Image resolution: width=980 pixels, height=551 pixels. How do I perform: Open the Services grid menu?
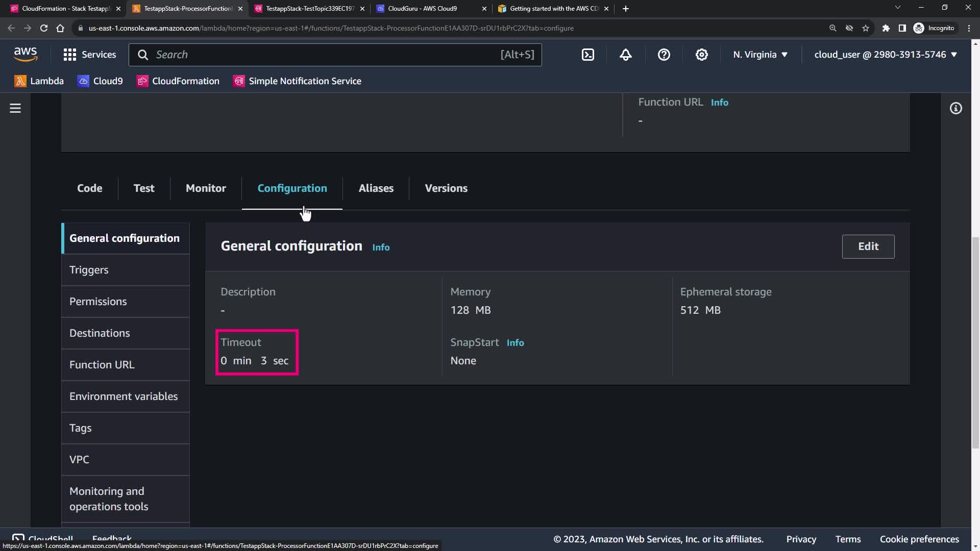click(89, 55)
